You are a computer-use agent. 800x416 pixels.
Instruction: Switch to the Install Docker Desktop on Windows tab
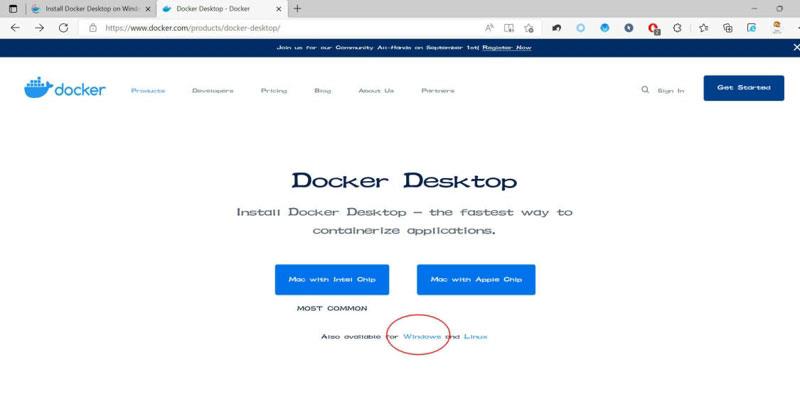pyautogui.click(x=91, y=9)
